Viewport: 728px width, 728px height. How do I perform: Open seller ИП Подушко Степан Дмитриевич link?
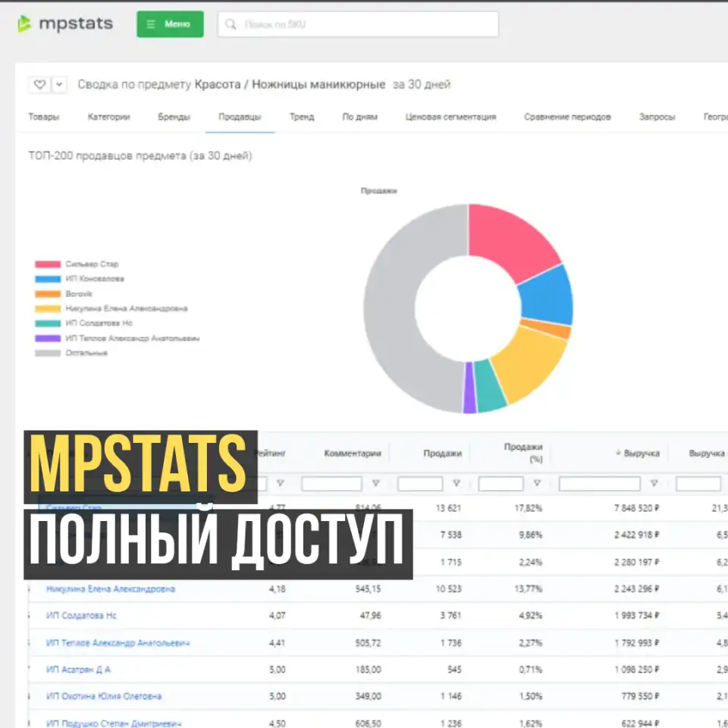tap(114, 723)
